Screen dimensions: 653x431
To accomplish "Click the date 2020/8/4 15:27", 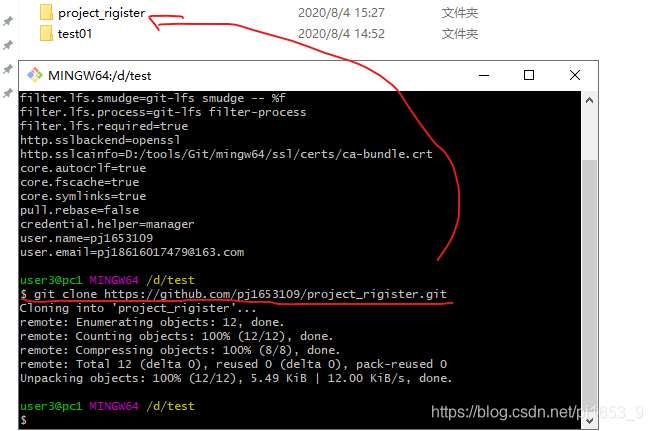I will [x=341, y=12].
